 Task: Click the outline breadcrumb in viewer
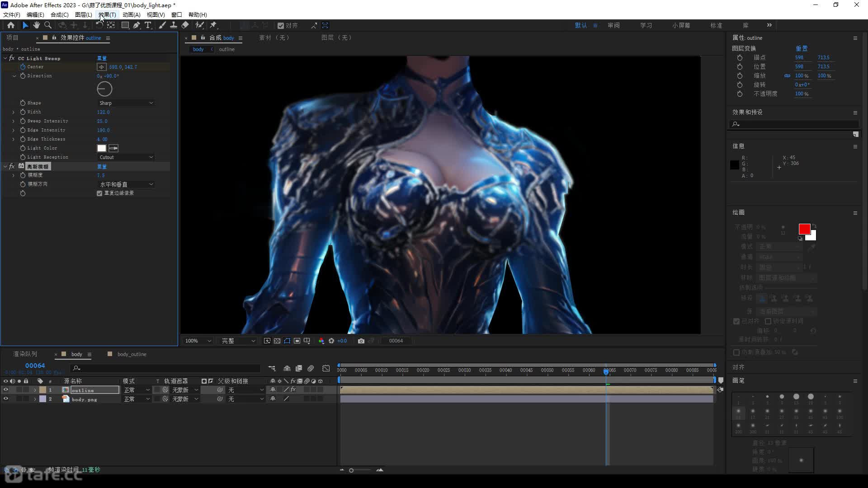(x=226, y=49)
